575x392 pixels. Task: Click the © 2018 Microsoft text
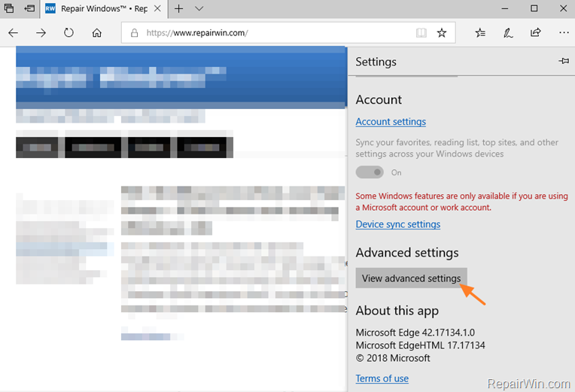pos(393,358)
